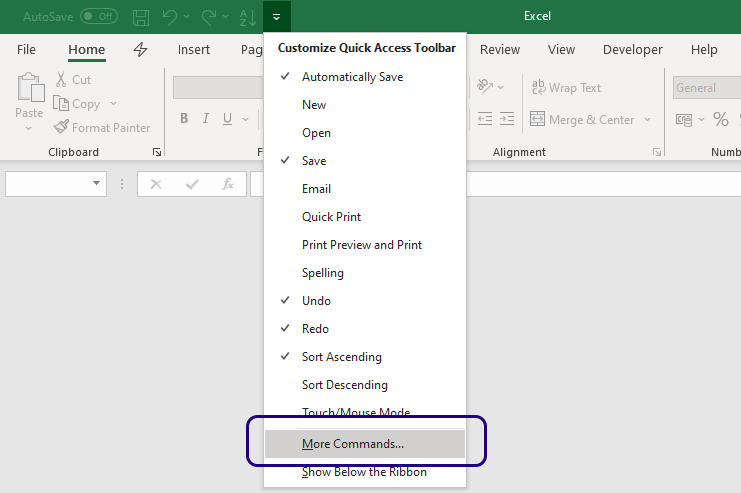
Task: Toggle the AutoSave switch
Action: pyautogui.click(x=99, y=17)
